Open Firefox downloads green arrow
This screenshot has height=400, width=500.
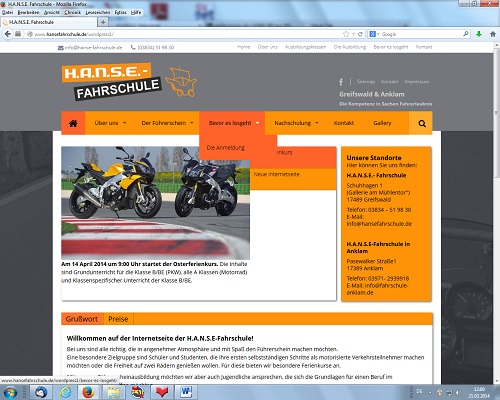479,34
